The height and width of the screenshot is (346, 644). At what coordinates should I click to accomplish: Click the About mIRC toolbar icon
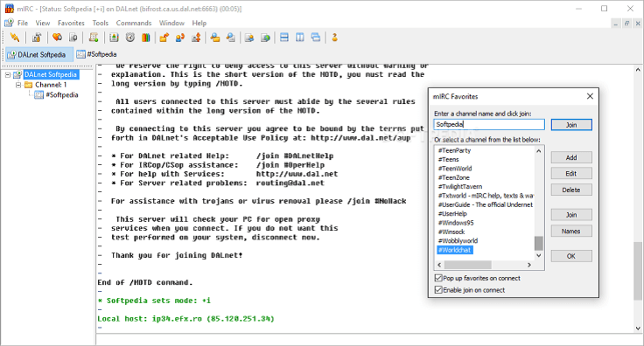coord(335,38)
